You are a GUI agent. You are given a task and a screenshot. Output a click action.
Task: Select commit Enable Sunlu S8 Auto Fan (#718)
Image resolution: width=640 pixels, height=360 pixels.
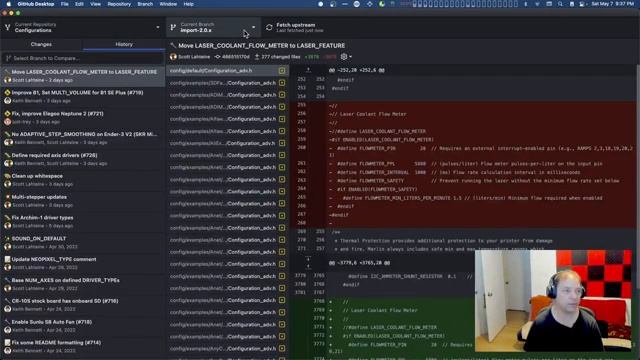pyautogui.click(x=83, y=325)
